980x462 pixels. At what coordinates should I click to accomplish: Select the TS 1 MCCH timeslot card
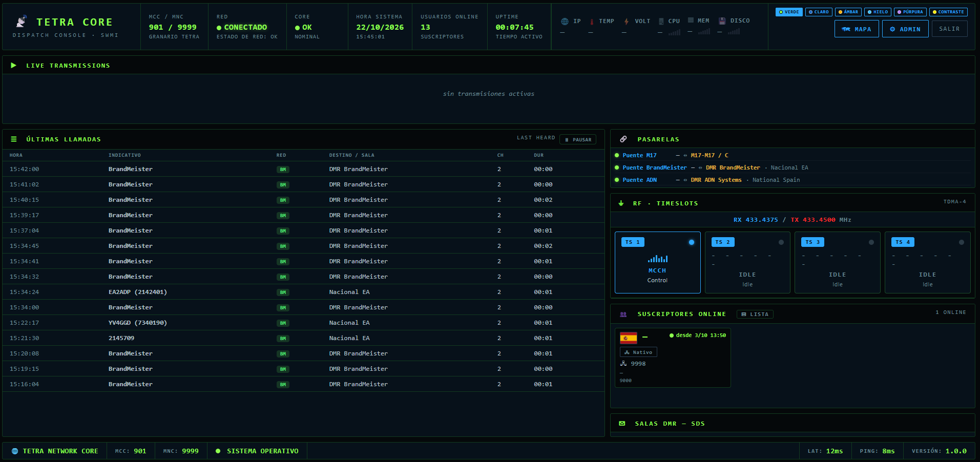click(658, 262)
